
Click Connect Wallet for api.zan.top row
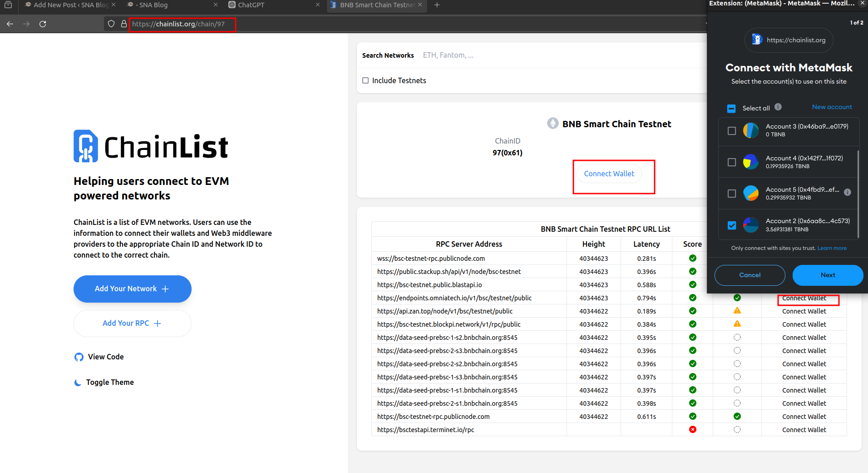(804, 311)
